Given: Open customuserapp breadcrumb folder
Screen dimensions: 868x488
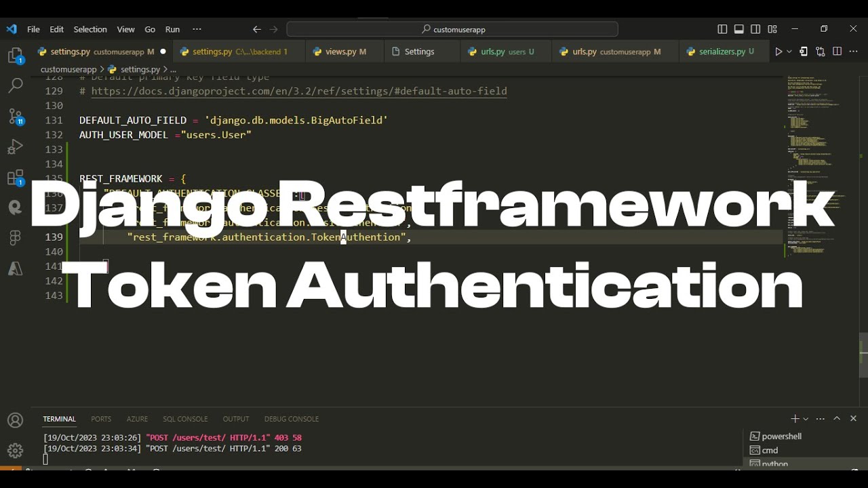Looking at the screenshot, I should point(68,69).
